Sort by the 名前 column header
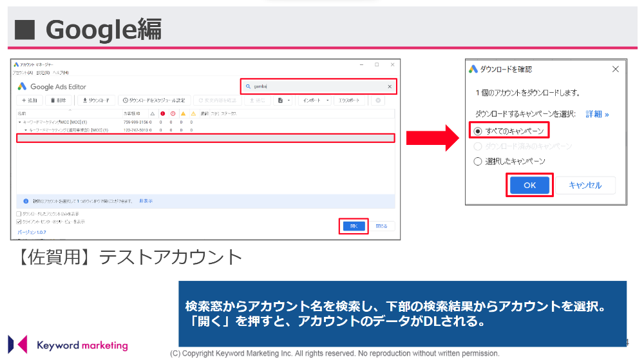644x362 pixels. pyautogui.click(x=21, y=113)
